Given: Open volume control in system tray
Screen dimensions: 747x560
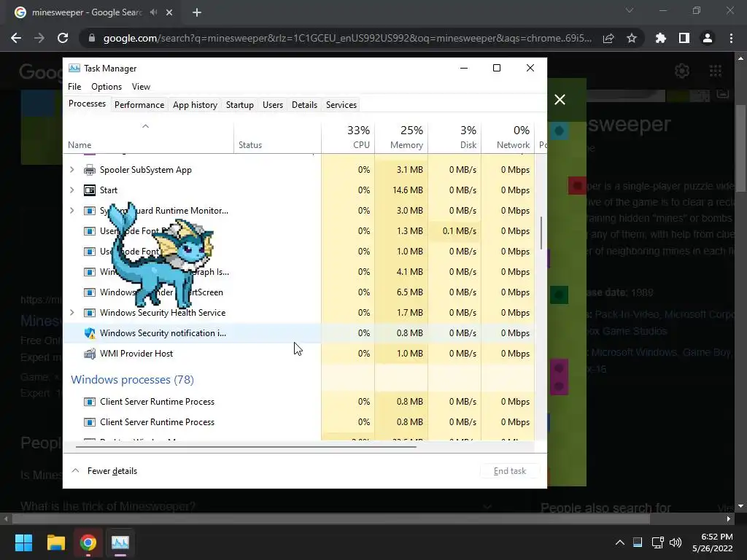Looking at the screenshot, I should (676, 542).
